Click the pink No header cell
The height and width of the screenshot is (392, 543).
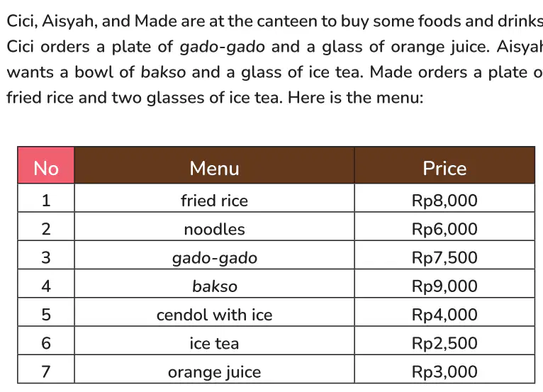[45, 165]
